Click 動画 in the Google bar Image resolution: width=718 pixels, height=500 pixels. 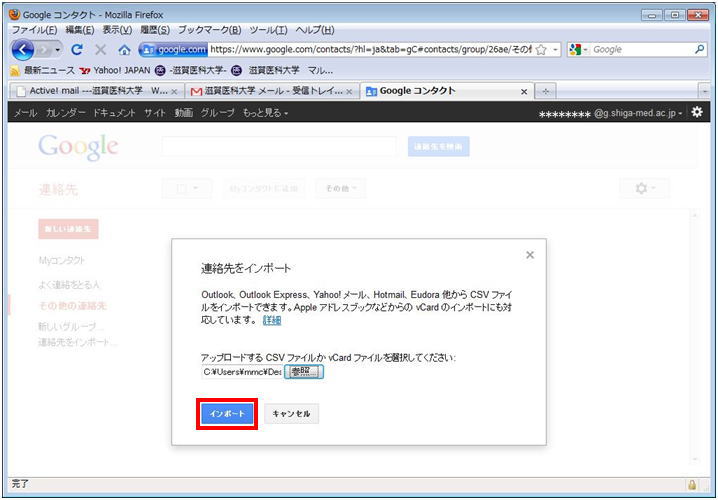pyautogui.click(x=183, y=113)
